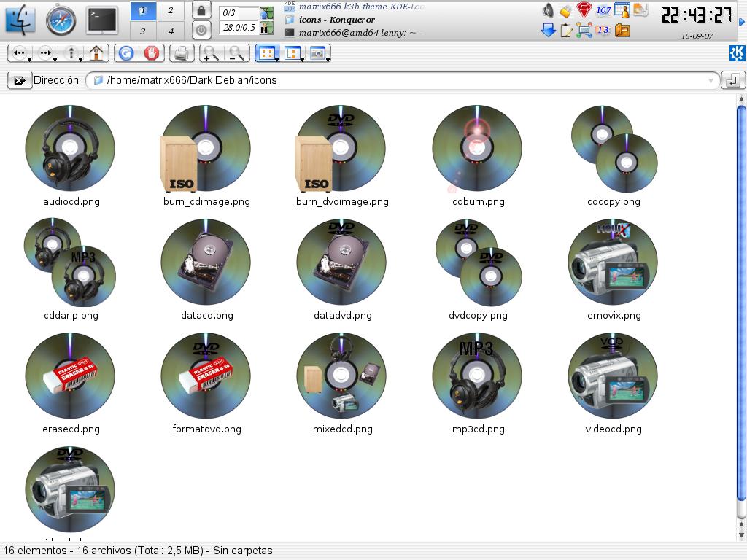Expand the panel with the blue arrow
Screen dimensions: 747x560
(x=742, y=22)
